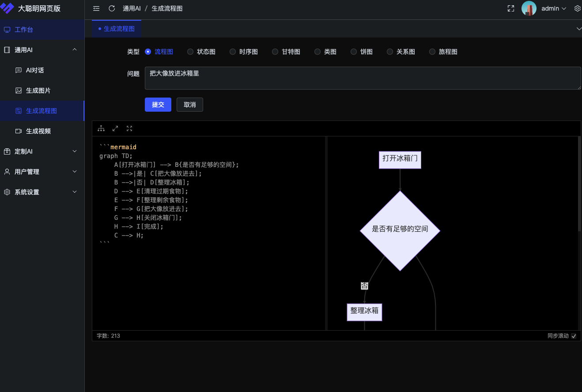Image resolution: width=582 pixels, height=392 pixels.
Task: Click the AI对话 chat icon
Action: [x=19, y=70]
